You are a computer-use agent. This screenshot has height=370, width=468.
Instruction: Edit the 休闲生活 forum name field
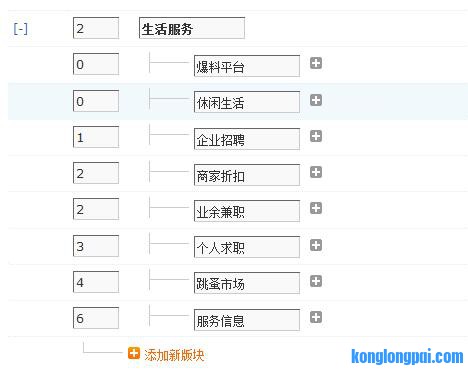[247, 102]
